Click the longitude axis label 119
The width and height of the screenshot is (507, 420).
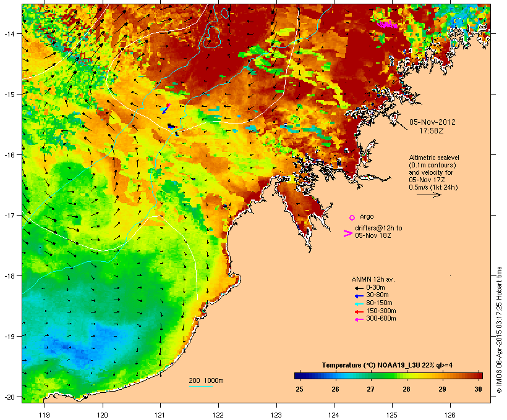coord(45,415)
